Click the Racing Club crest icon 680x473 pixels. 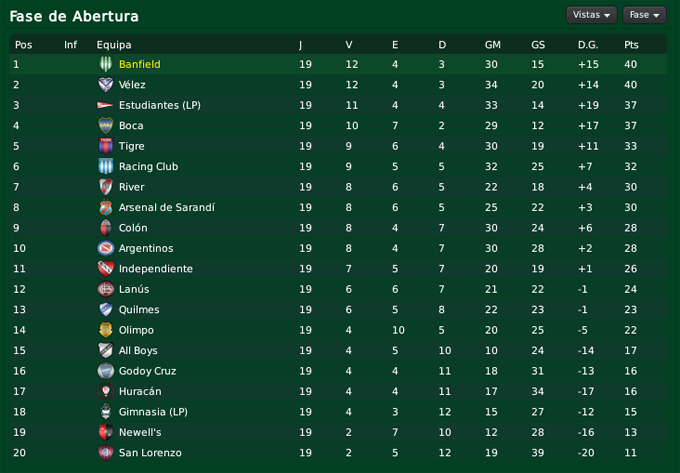point(105,167)
